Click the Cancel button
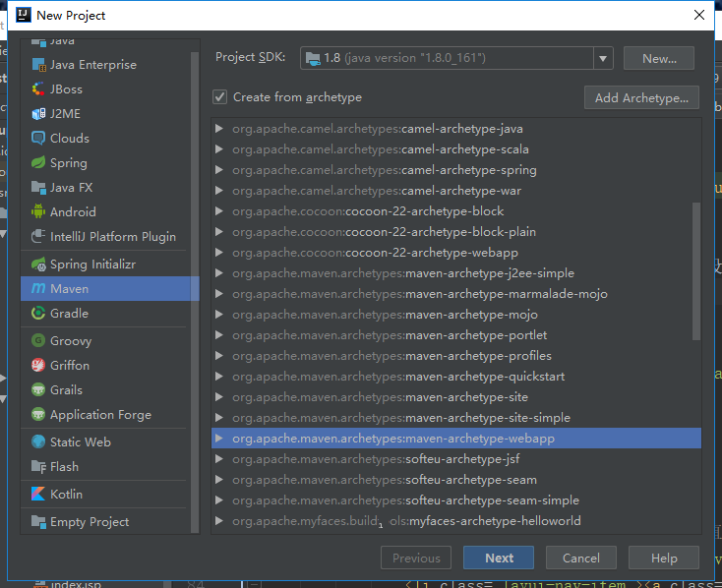 (581, 559)
